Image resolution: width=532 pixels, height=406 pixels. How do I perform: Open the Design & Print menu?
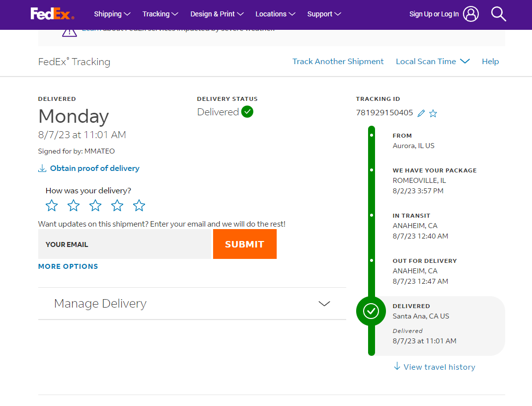click(217, 14)
